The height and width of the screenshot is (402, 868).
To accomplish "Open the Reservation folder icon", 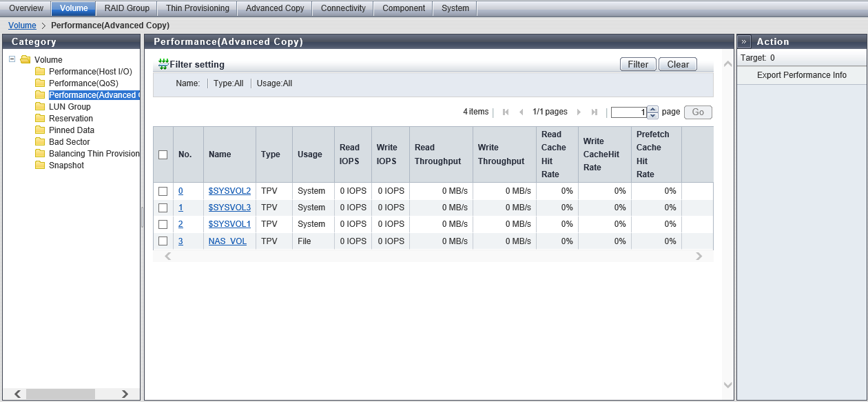I will coord(40,119).
